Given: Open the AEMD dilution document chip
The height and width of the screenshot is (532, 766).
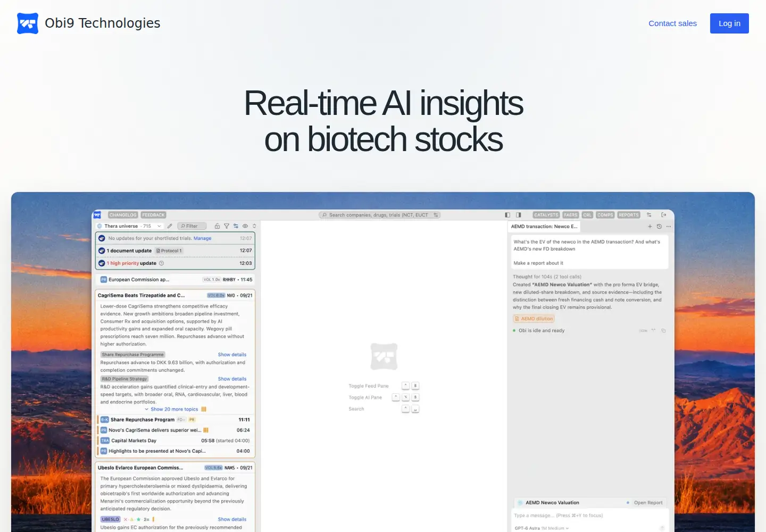Looking at the screenshot, I should [x=534, y=319].
